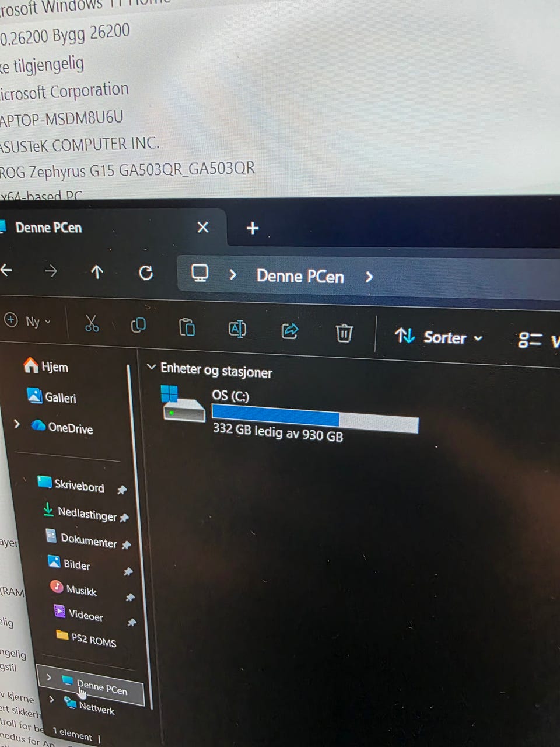560x747 pixels.
Task: Go forward with the right arrow
Action: tap(51, 271)
